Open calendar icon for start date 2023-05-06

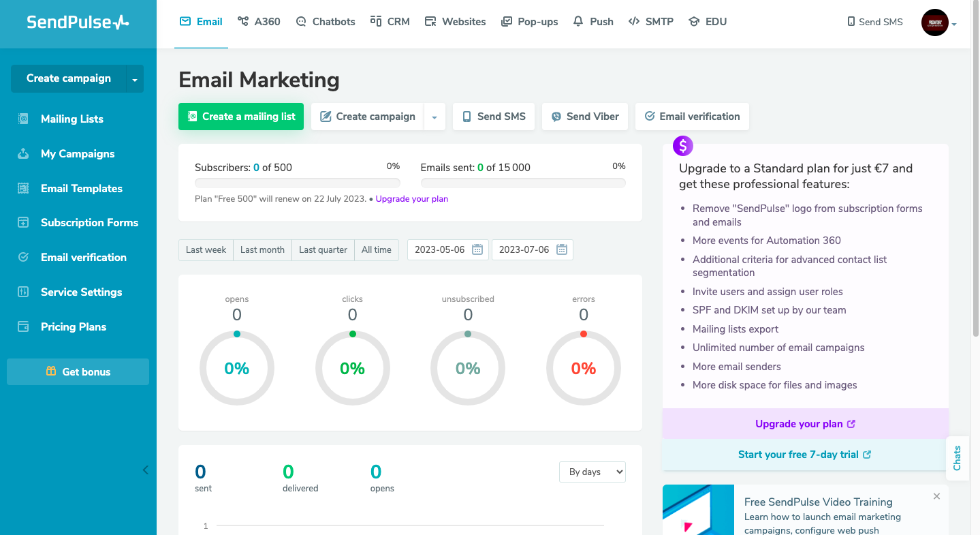pos(477,249)
